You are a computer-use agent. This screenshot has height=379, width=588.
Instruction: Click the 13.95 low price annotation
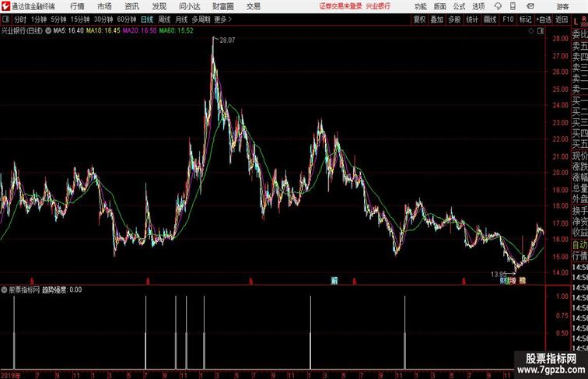tap(499, 274)
